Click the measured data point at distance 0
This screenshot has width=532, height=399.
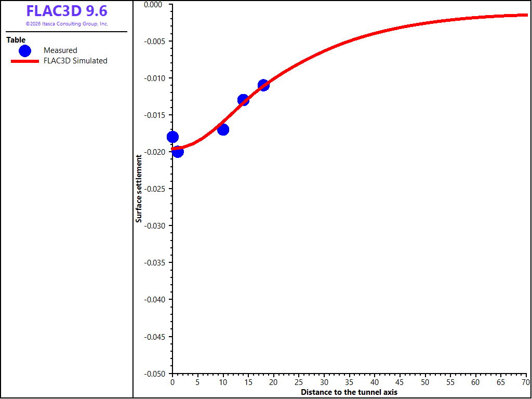(172, 137)
